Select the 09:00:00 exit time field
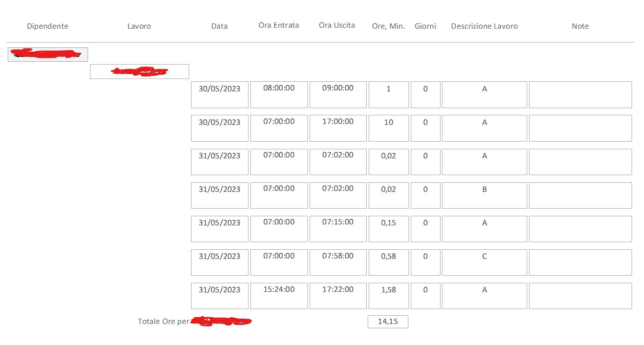 (338, 94)
